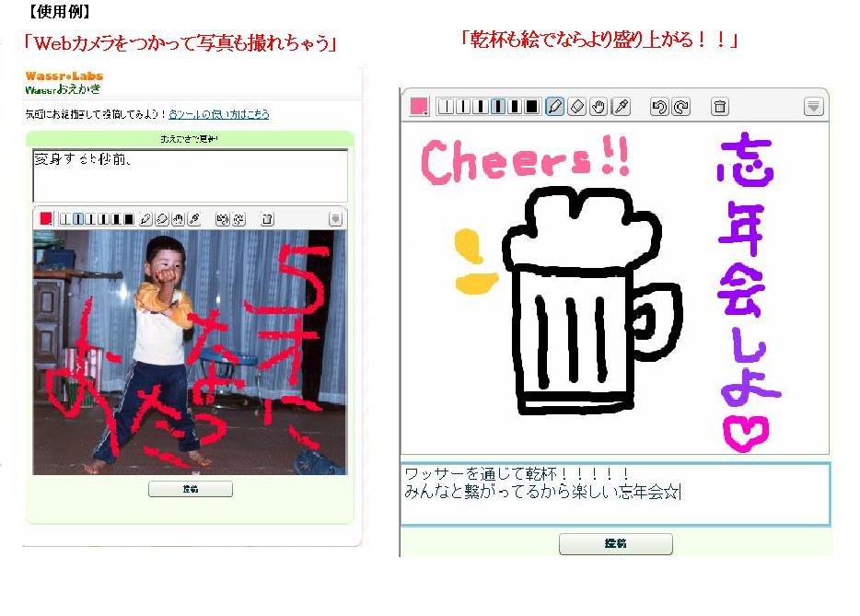
Task: Click the boy photo canvas with red scribbles
Action: 190,352
